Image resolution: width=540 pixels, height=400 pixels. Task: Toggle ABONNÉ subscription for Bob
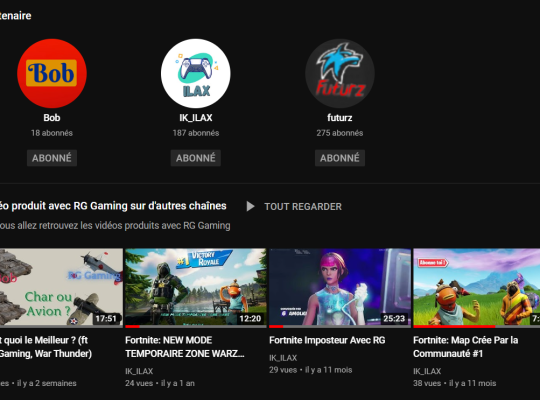(x=52, y=158)
